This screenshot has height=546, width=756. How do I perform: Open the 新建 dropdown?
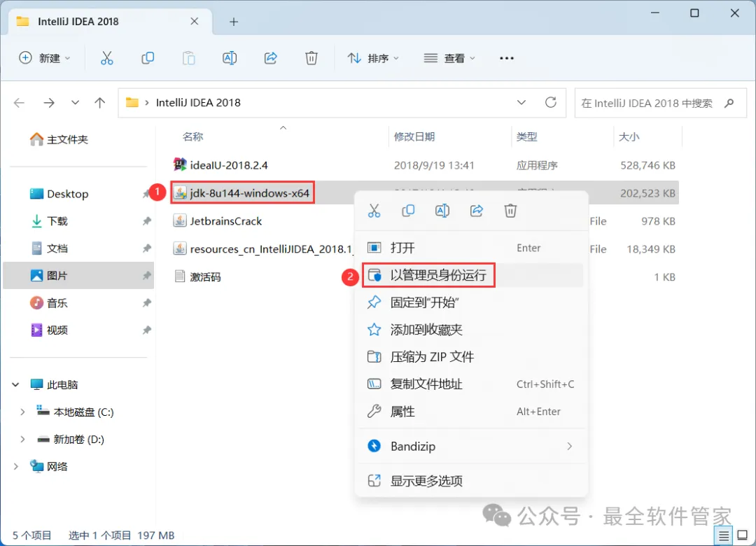click(44, 58)
